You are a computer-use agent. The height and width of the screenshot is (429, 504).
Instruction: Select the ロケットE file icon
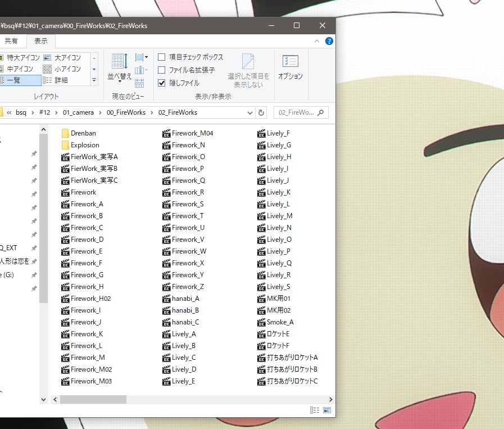pos(261,334)
